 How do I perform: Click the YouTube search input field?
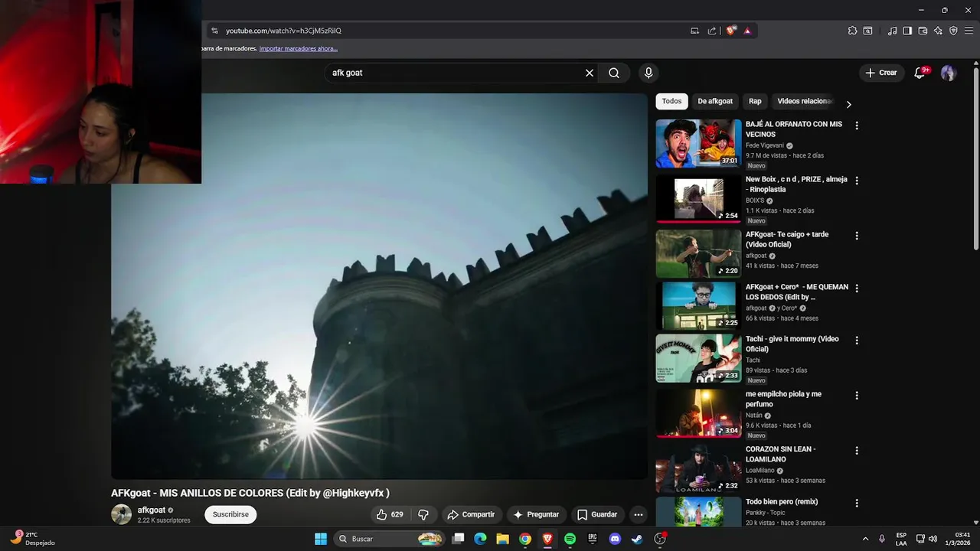click(x=456, y=73)
